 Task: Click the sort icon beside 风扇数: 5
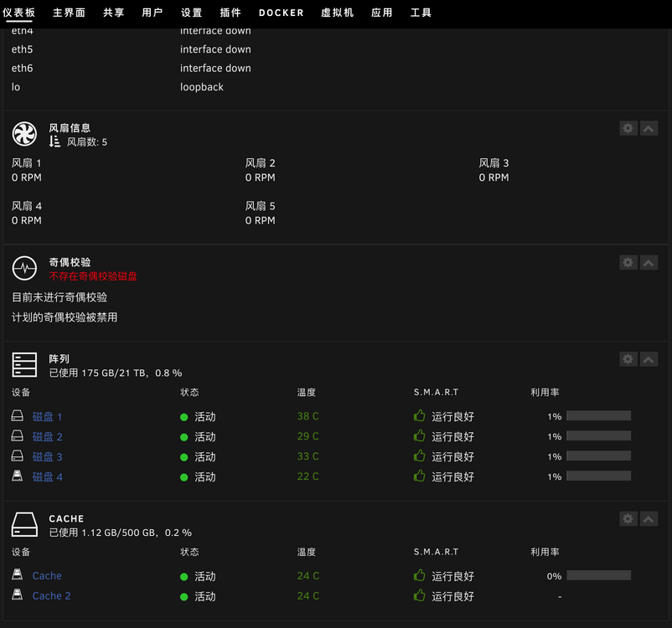point(54,142)
